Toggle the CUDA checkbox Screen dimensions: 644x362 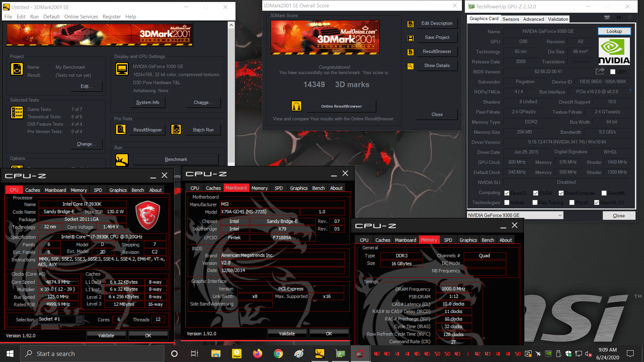tap(536, 193)
